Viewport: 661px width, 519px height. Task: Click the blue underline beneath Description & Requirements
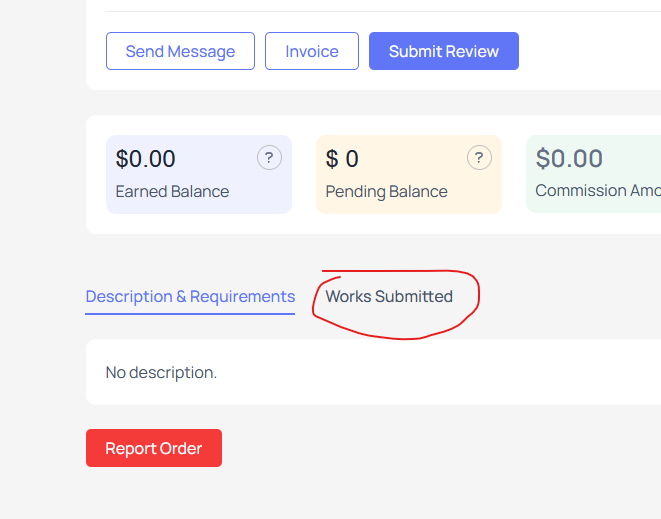point(190,314)
